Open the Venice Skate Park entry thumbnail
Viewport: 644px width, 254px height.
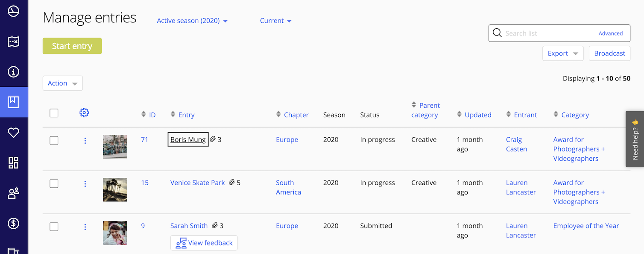pyautogui.click(x=114, y=189)
